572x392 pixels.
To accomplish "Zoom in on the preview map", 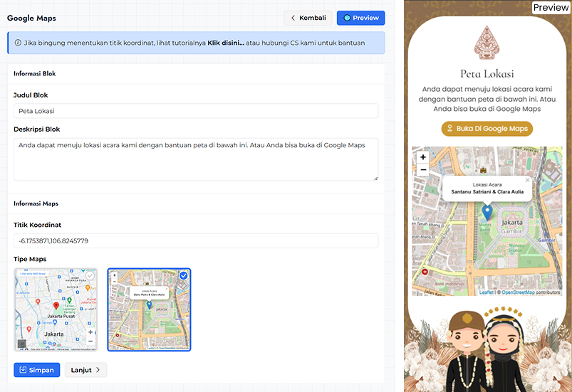I will click(423, 157).
